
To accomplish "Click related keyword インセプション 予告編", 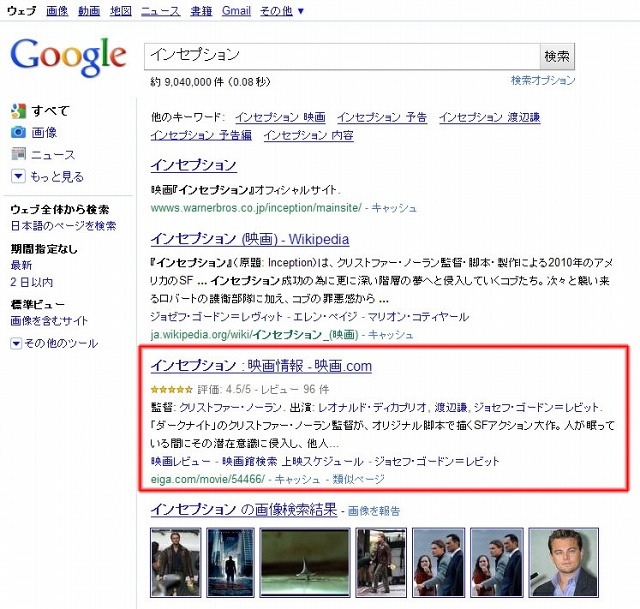I will pyautogui.click(x=201, y=135).
